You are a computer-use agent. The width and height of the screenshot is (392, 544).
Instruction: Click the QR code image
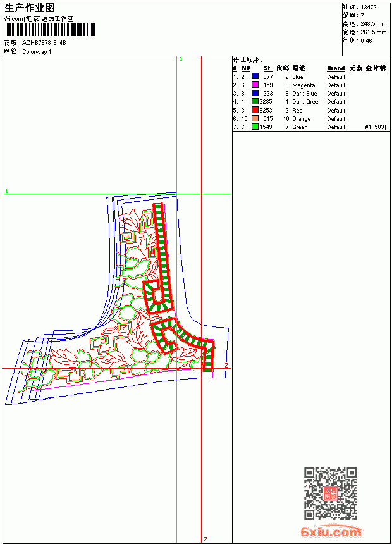[x=331, y=493]
